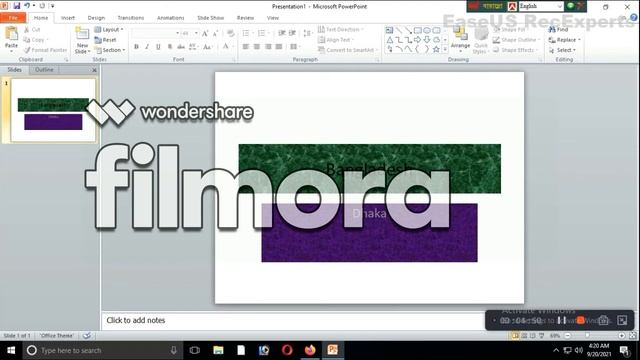Viewport: 640px width, 360px height.
Task: Select the oval shape
Action: [x=427, y=30]
